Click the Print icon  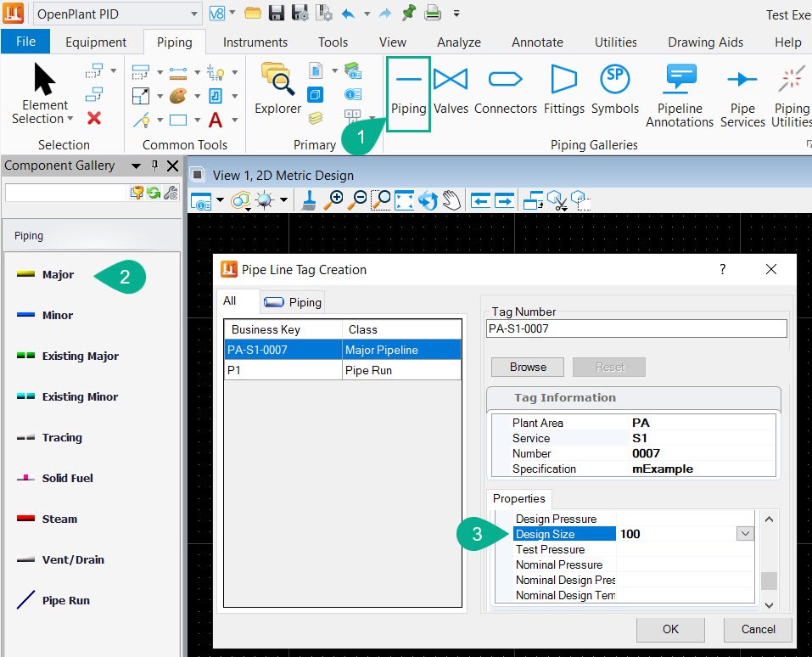pyautogui.click(x=433, y=13)
